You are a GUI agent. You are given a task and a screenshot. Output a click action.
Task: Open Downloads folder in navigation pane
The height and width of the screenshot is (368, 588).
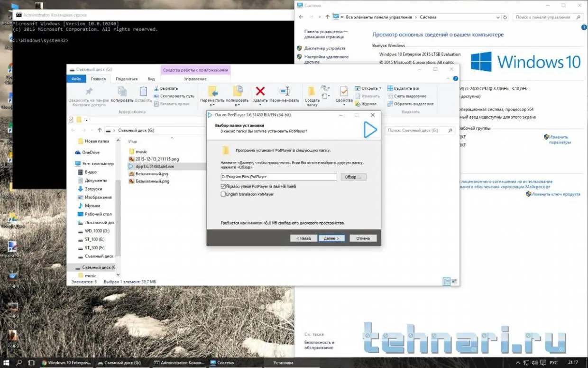coord(90,189)
